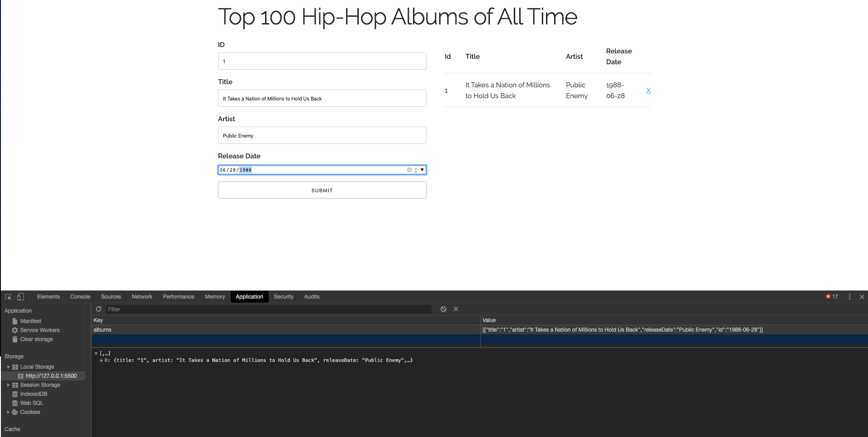Expand the Session Storage tree item
868x437 pixels.
[8, 385]
